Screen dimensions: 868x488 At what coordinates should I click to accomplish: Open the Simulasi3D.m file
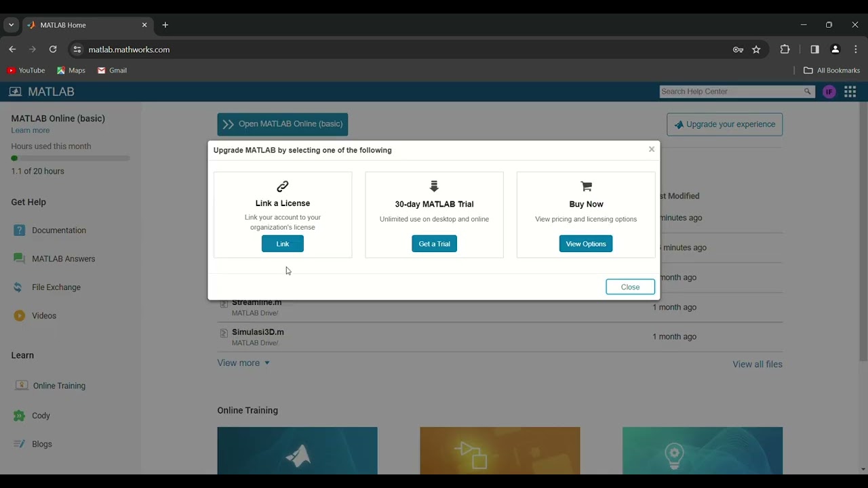pos(258,332)
